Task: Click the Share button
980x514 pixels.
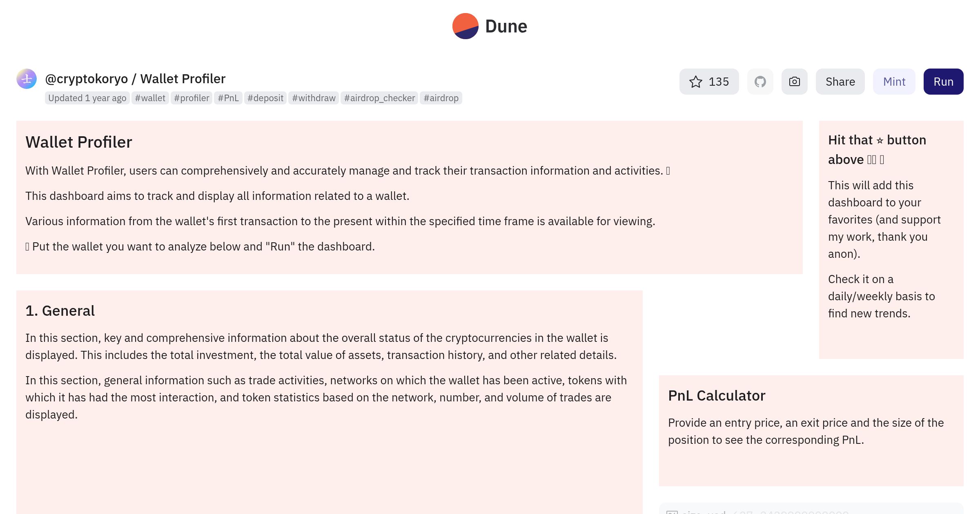Action: point(840,82)
